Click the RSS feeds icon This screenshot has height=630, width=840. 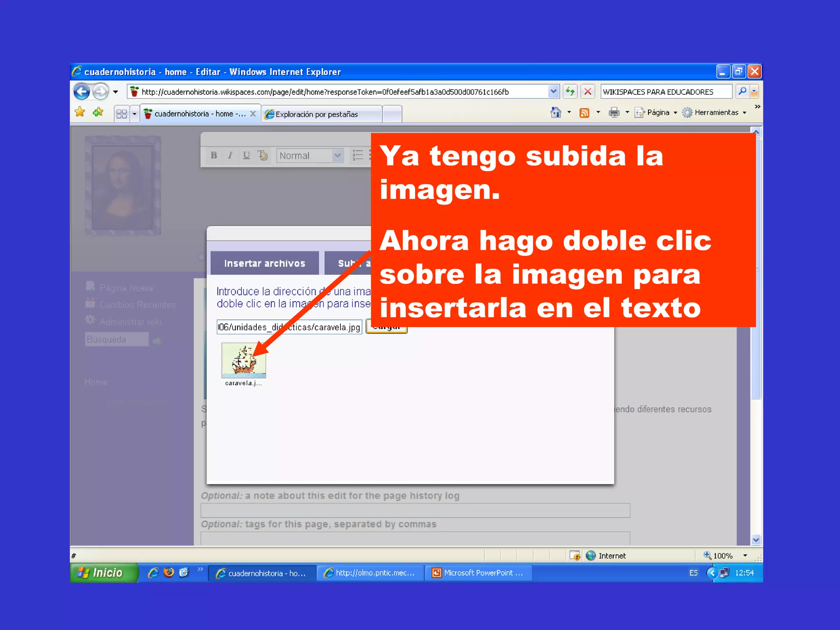point(584,113)
